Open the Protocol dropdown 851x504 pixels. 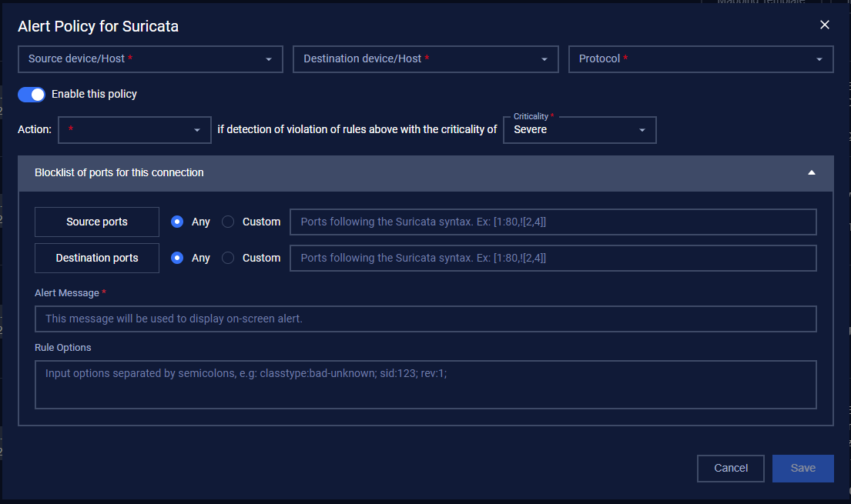pos(701,59)
